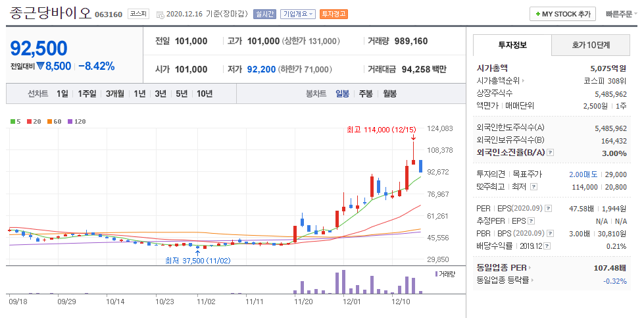Image resolution: width=644 pixels, height=318 pixels.
Task: Click the 투자경고 badge
Action: pos(334,14)
